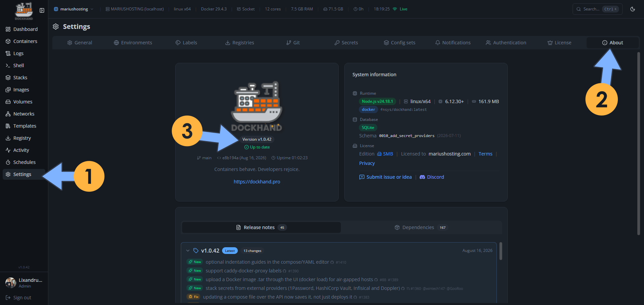Open Images in the sidebar
Viewport: 644px width, 305px height.
pos(24,90)
